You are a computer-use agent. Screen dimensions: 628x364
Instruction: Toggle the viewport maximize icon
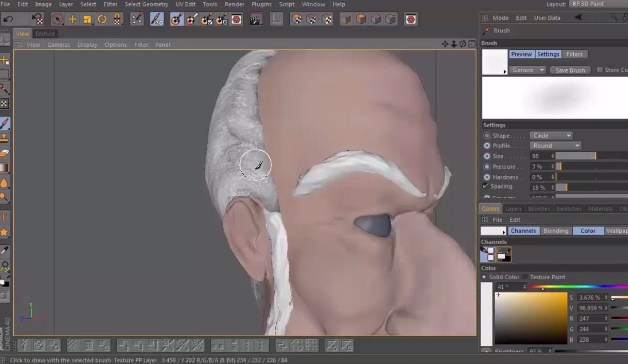click(x=472, y=44)
